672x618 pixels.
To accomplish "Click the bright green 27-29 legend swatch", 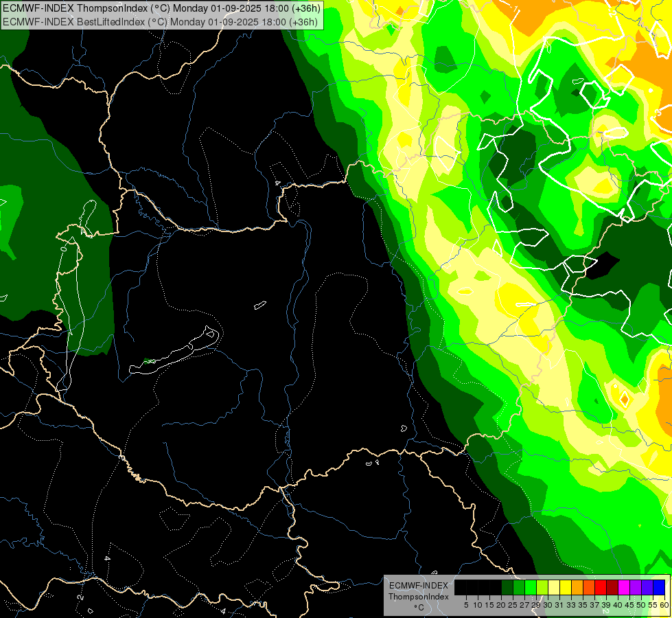I will (x=531, y=588).
